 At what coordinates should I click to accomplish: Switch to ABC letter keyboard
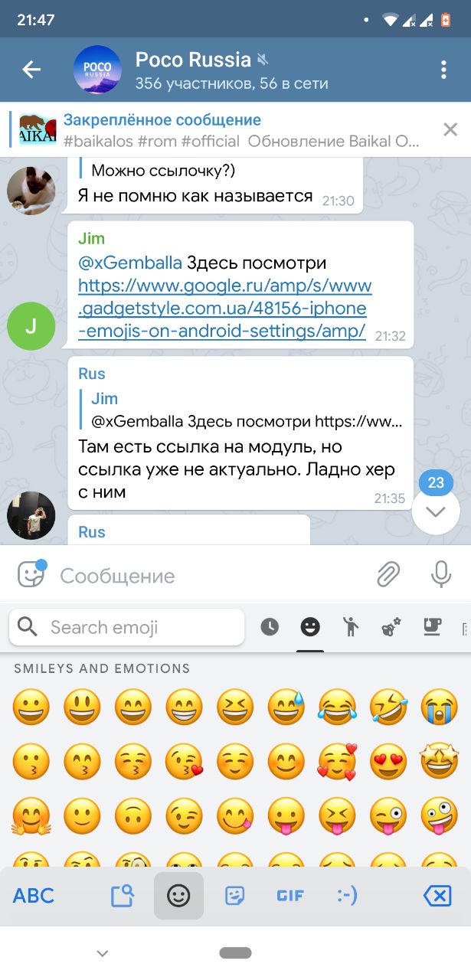click(34, 895)
